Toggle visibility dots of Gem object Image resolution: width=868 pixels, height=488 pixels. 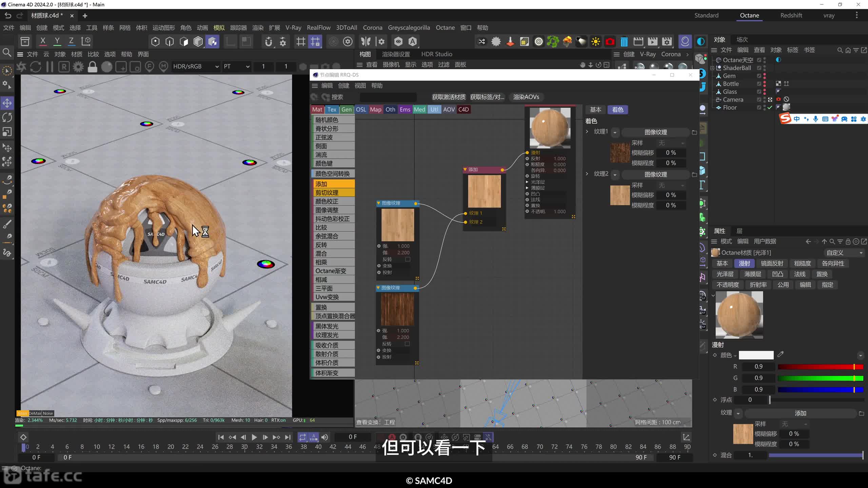(x=765, y=76)
